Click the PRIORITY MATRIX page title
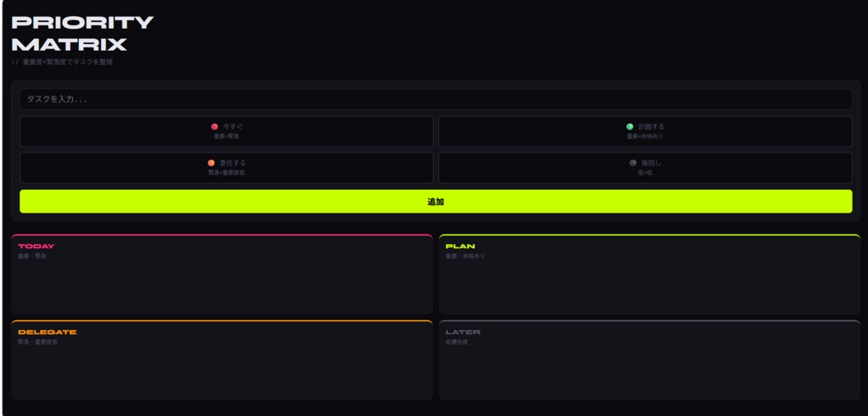This screenshot has width=868, height=416. coord(82,33)
